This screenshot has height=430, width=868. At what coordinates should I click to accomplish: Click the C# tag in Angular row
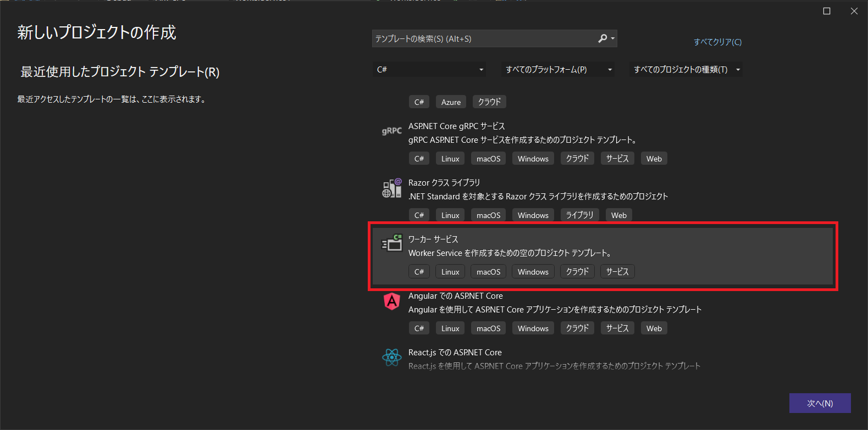[419, 328]
